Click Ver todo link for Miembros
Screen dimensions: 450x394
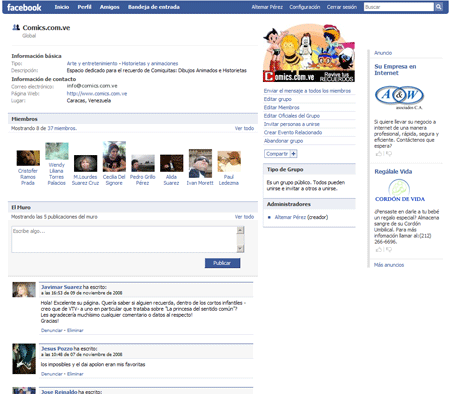(x=244, y=128)
